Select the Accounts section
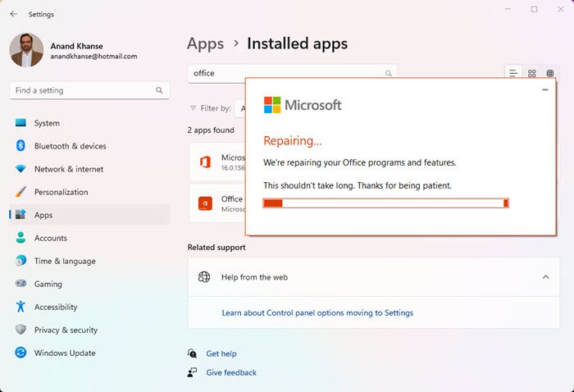574x392 pixels. click(x=51, y=238)
